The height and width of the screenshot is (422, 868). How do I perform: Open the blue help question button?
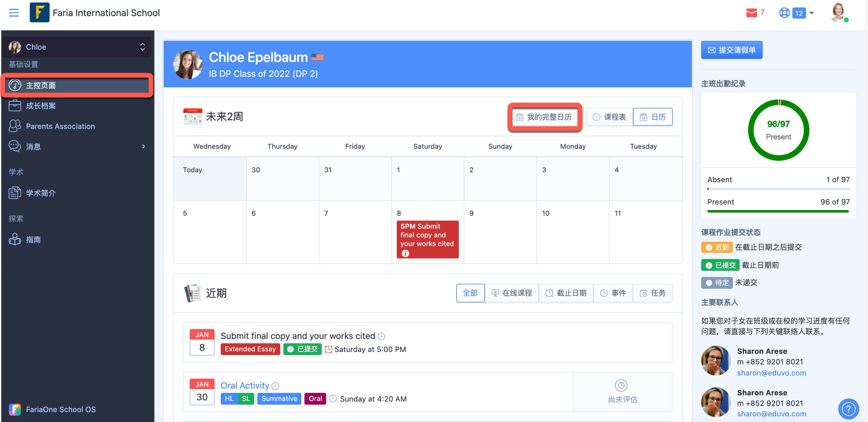pyautogui.click(x=848, y=409)
